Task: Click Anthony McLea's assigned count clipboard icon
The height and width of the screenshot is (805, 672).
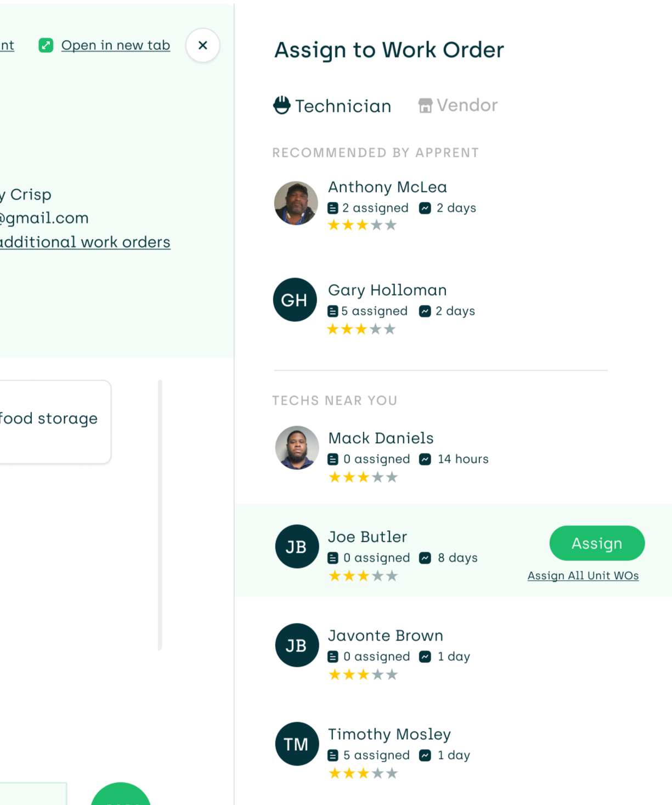Action: pyautogui.click(x=334, y=207)
